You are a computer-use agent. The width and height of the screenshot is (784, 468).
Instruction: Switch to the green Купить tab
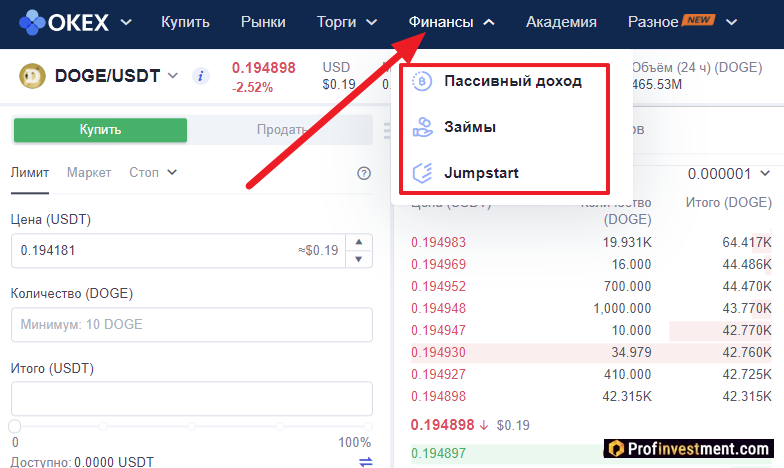(x=100, y=130)
